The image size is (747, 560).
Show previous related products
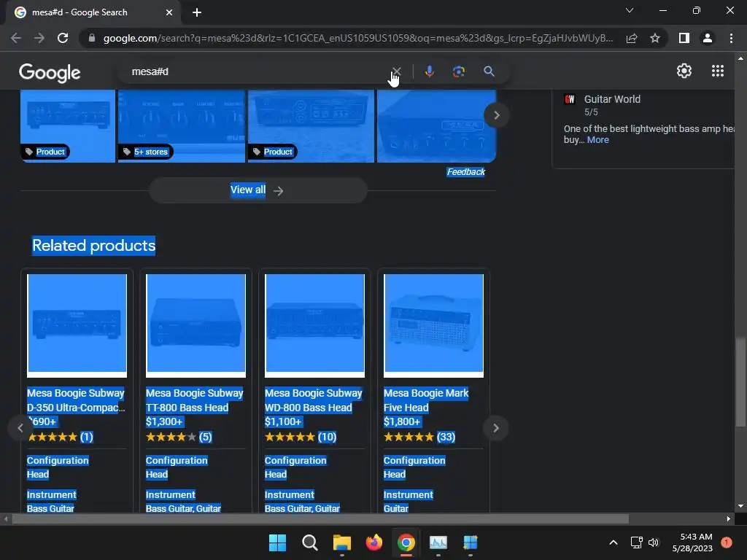pos(20,428)
